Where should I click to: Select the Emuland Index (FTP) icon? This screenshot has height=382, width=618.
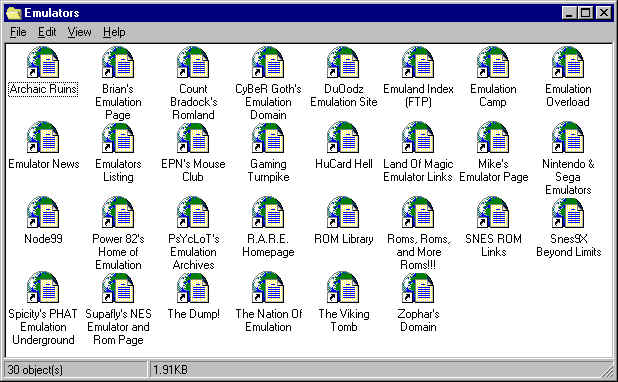click(x=418, y=62)
